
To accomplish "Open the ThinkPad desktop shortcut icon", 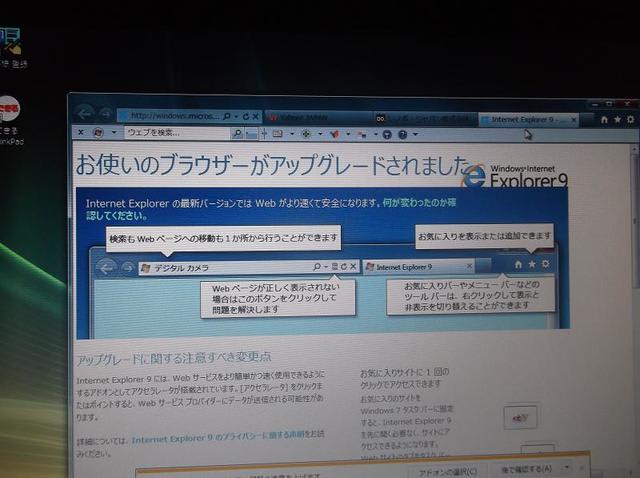I will [10, 120].
